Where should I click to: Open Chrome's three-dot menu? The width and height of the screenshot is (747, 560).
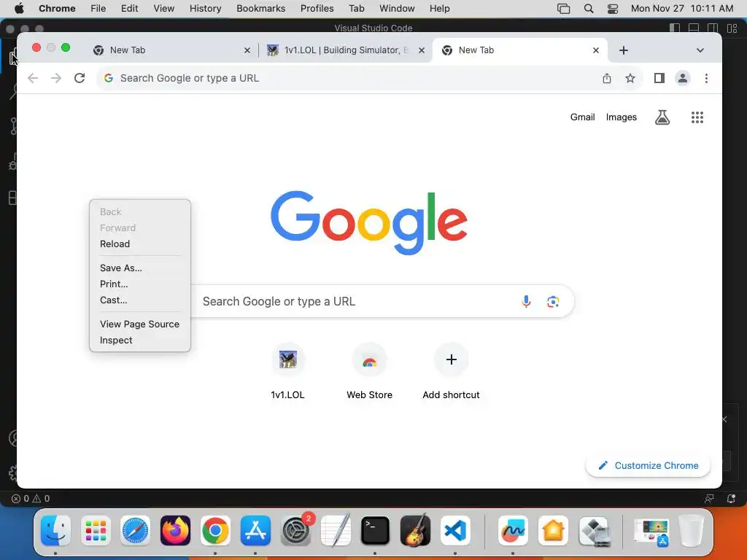point(706,78)
